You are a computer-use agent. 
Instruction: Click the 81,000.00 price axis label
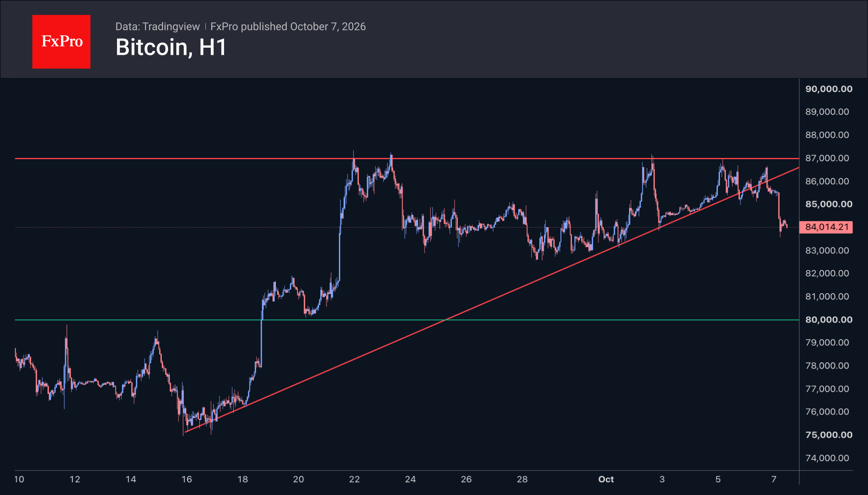pos(827,296)
